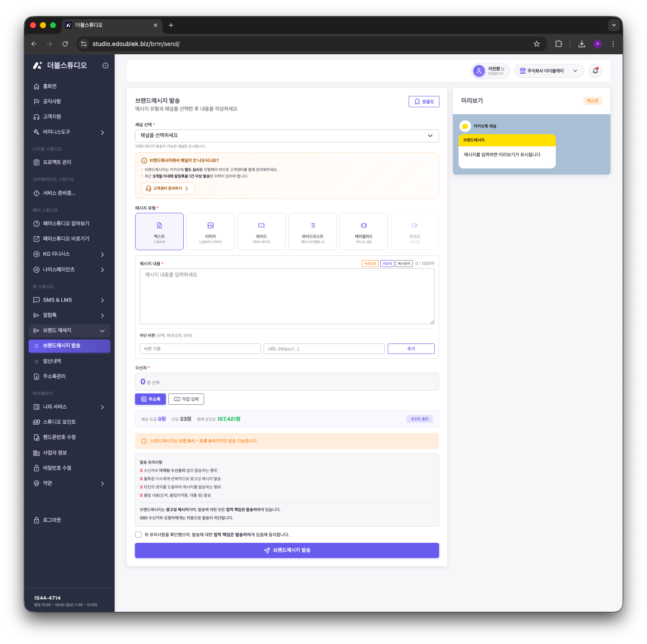Switch recipient entry to 직접 입력
The image size is (647, 644).
pyautogui.click(x=186, y=399)
